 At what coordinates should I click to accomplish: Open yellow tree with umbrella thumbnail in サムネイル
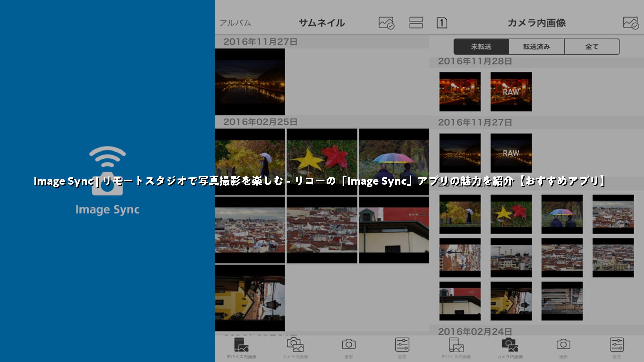point(250,162)
